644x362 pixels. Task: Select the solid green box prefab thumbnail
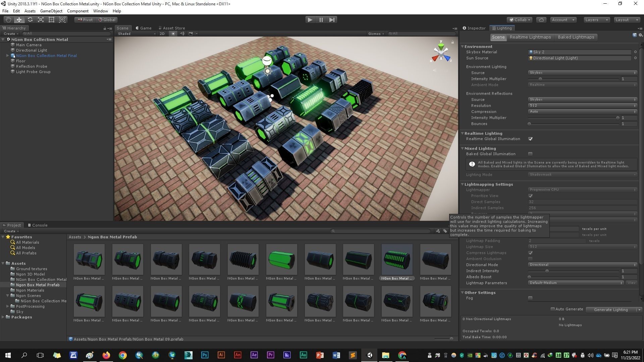pyautogui.click(x=281, y=259)
